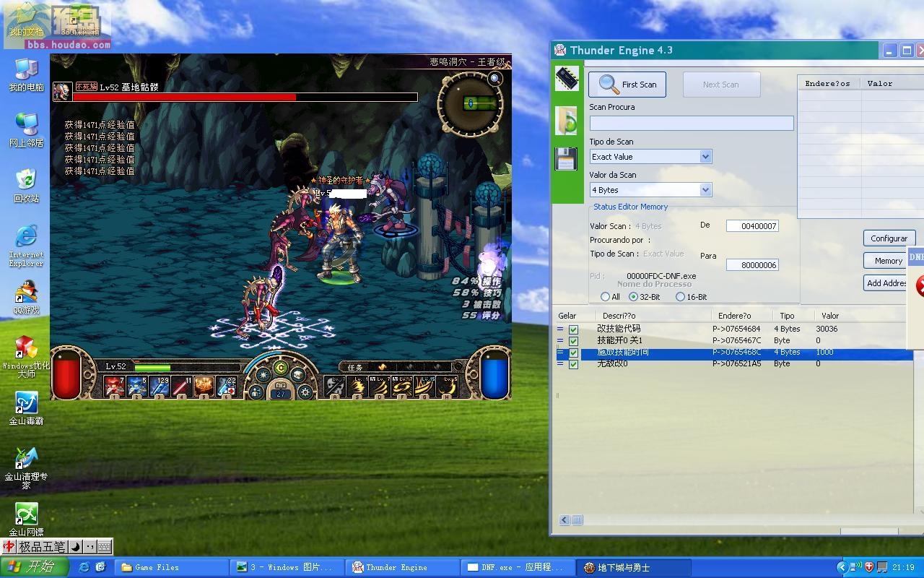Screen dimensions: 924x578
Task: Use the red potion in quickslot 1
Action: coord(114,387)
